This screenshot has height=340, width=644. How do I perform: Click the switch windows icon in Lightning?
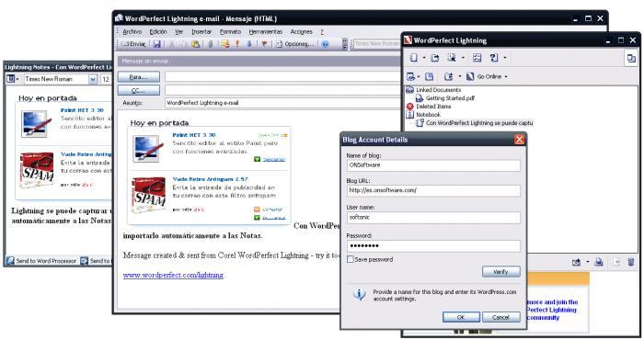[x=631, y=58]
